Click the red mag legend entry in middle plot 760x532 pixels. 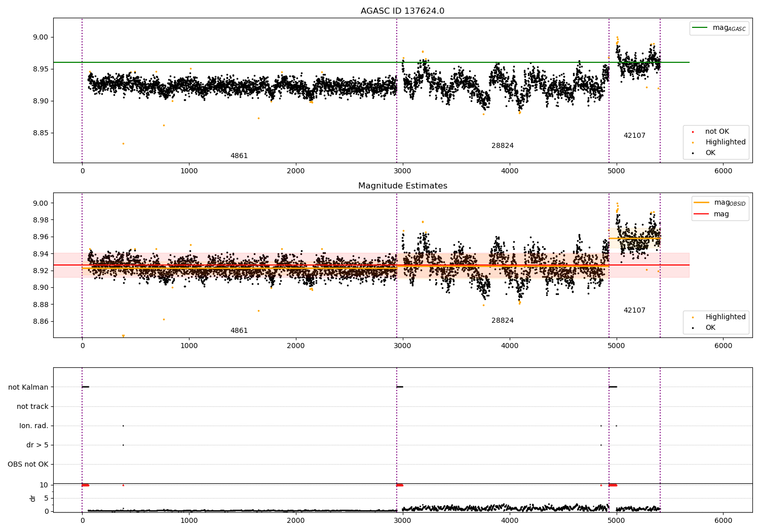tap(702, 214)
